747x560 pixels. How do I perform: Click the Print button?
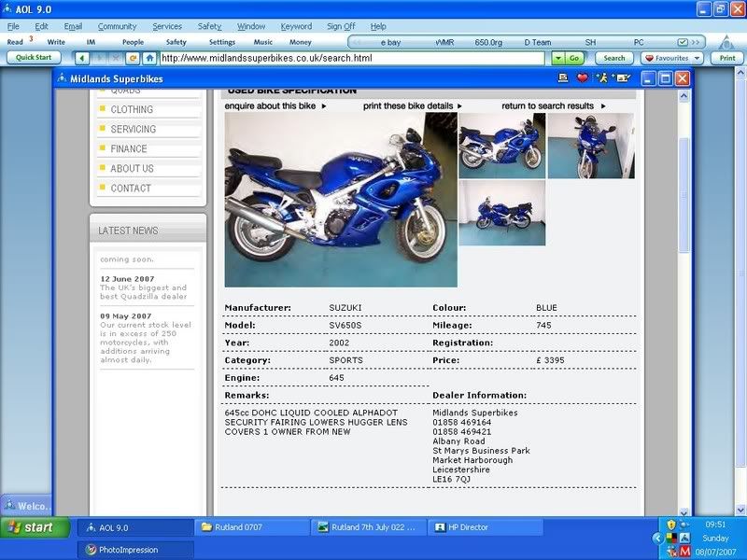pyautogui.click(x=727, y=58)
